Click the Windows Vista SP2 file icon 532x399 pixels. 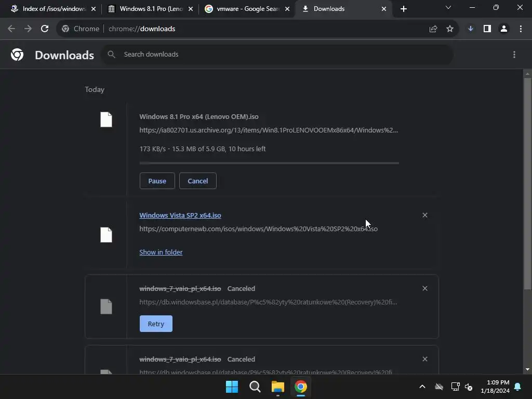click(106, 235)
